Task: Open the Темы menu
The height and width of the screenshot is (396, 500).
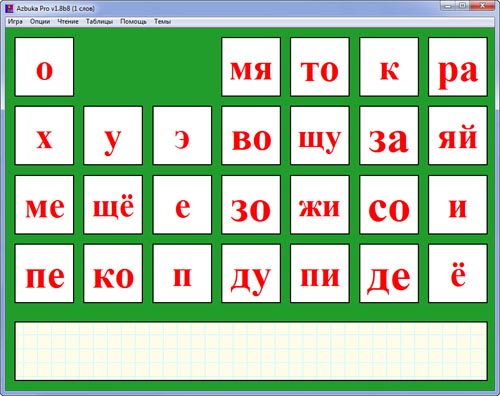Action: coord(162,22)
